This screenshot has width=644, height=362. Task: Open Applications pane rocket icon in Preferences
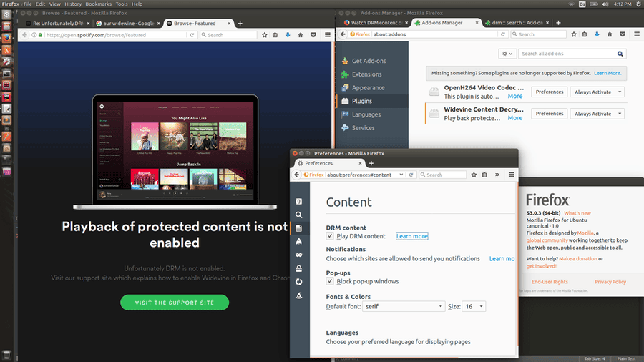pyautogui.click(x=299, y=242)
